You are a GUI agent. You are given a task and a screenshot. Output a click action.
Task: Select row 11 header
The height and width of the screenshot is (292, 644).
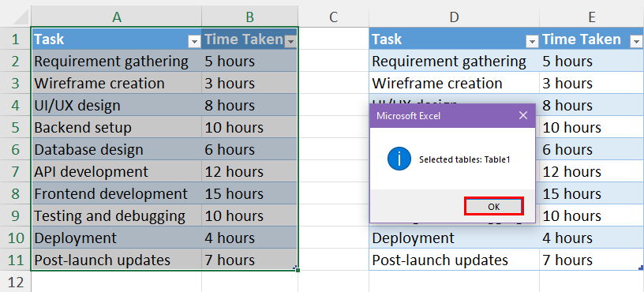pyautogui.click(x=16, y=260)
